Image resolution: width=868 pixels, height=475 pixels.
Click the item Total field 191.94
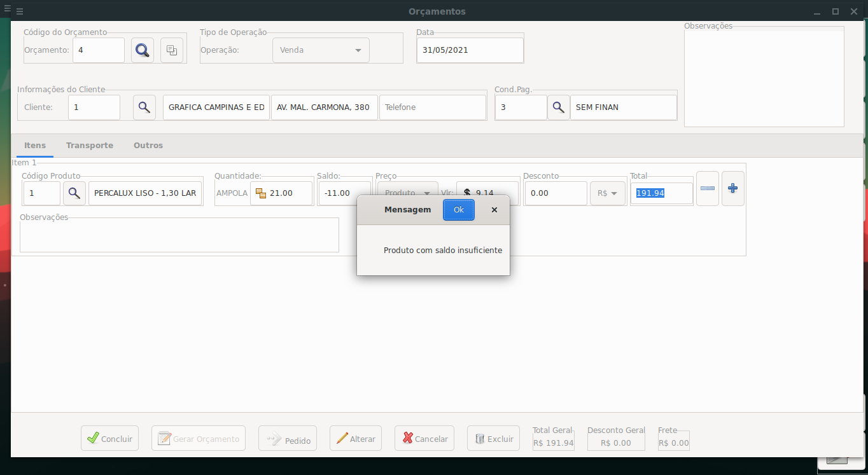(x=662, y=193)
